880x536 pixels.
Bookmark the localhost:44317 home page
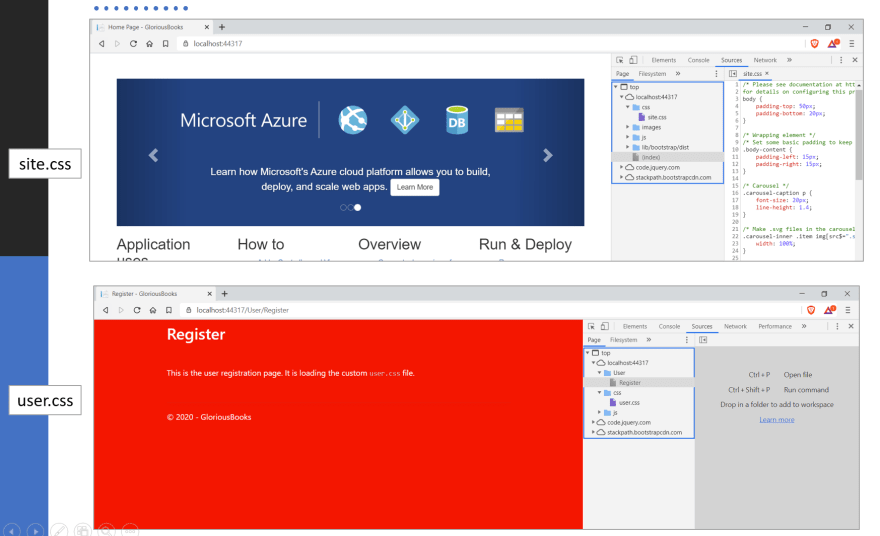[166, 44]
